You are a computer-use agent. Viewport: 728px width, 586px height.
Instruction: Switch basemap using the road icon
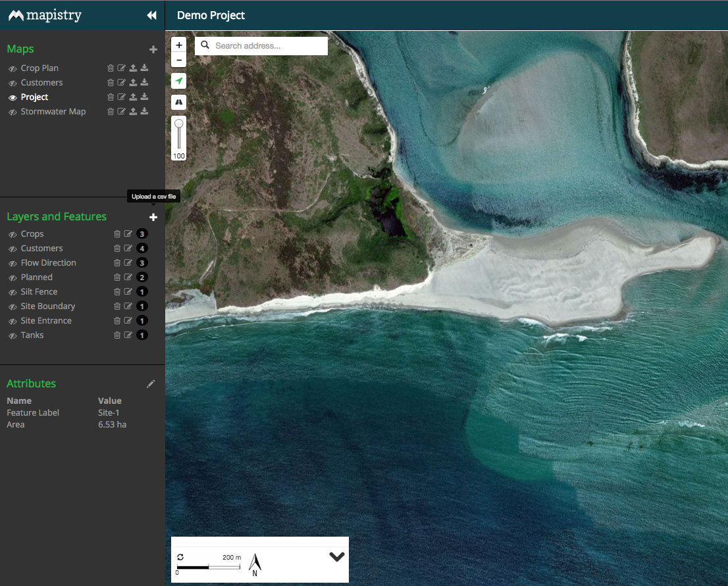point(178,102)
